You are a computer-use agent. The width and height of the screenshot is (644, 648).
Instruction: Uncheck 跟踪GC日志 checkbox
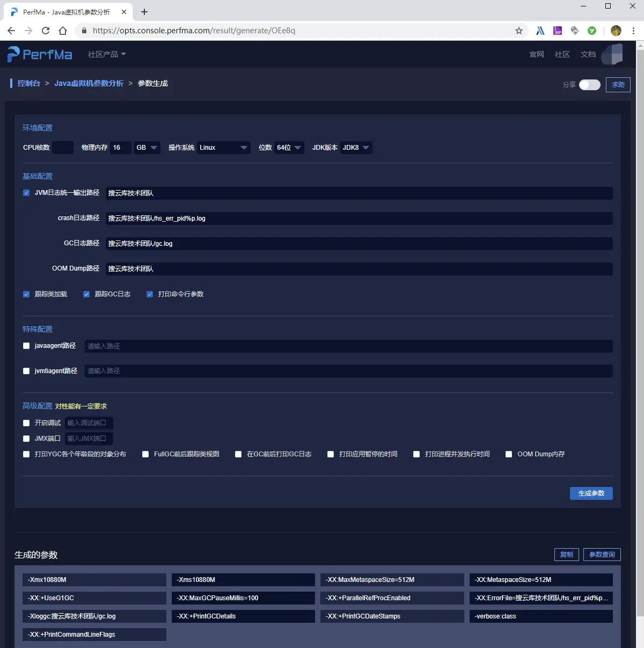[86, 294]
